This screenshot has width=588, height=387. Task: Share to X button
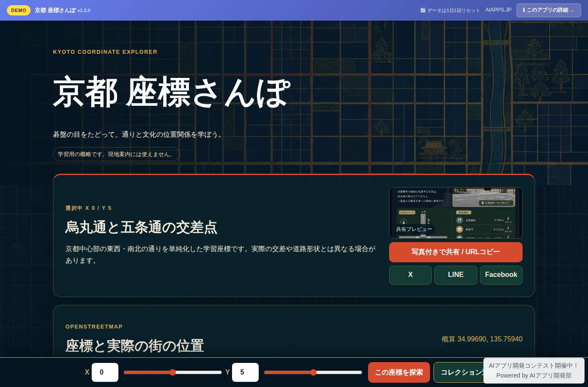click(410, 275)
